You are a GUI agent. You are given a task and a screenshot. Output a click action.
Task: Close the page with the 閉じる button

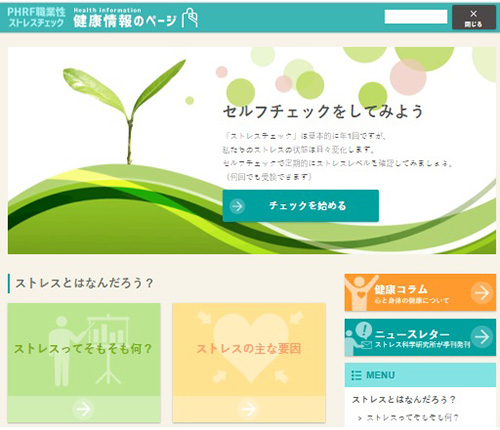click(474, 17)
